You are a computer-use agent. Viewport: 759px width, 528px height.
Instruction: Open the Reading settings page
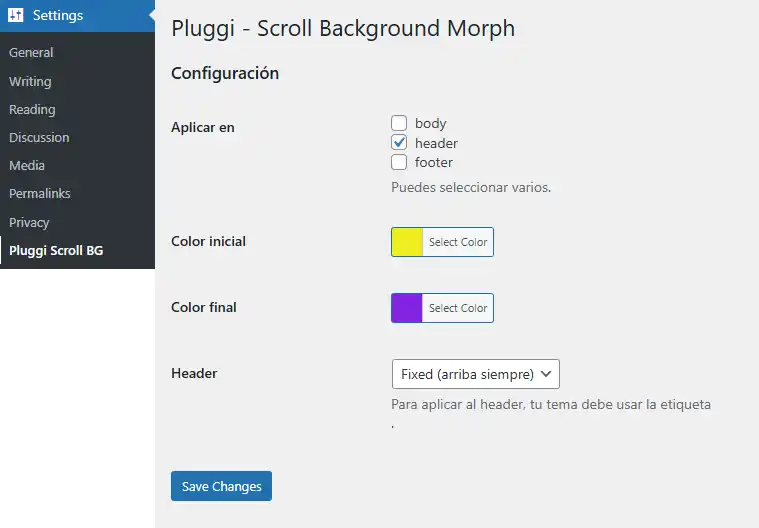tap(32, 109)
